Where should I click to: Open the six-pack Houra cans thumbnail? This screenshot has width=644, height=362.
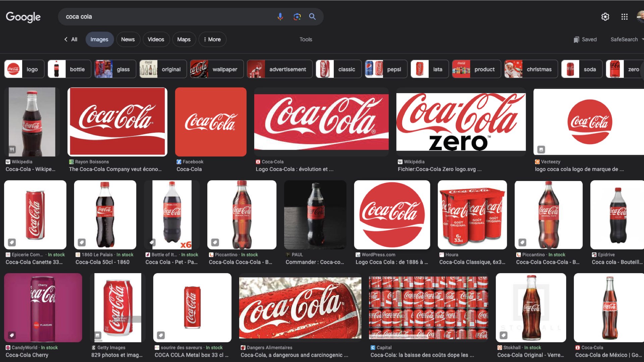click(472, 215)
